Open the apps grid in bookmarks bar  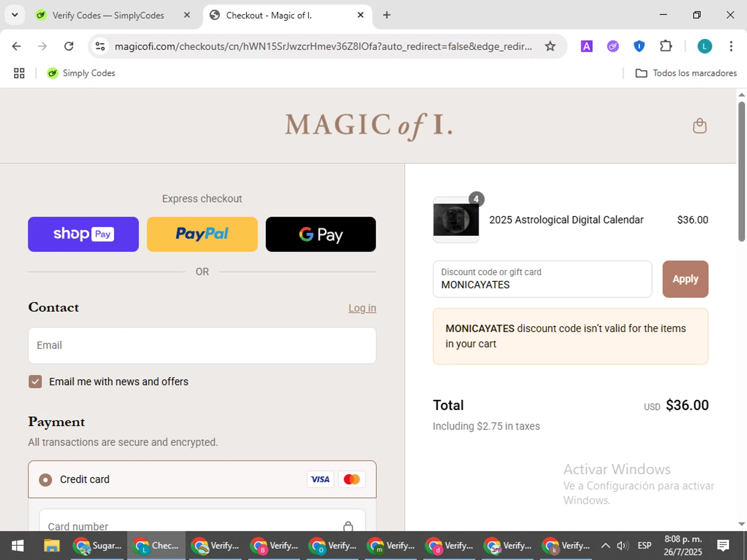click(x=19, y=73)
